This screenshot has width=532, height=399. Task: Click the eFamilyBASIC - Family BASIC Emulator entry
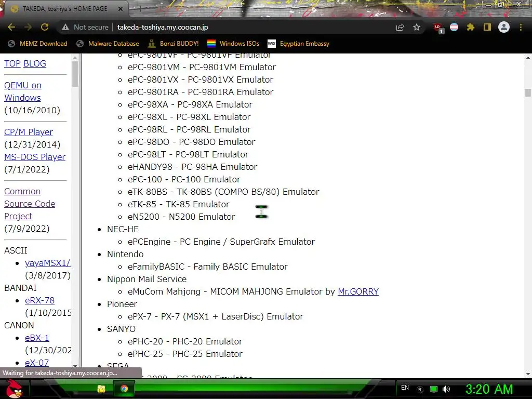click(x=208, y=267)
